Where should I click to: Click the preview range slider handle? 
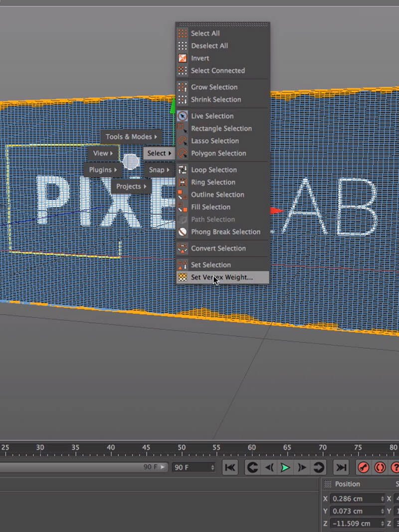coord(163,467)
